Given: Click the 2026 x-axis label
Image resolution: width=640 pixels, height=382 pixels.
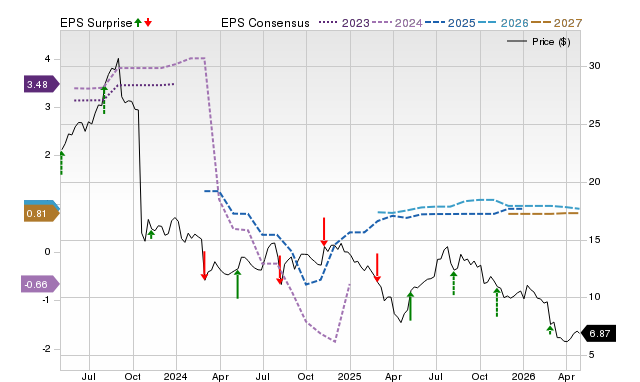Looking at the screenshot, I should 523,376.
